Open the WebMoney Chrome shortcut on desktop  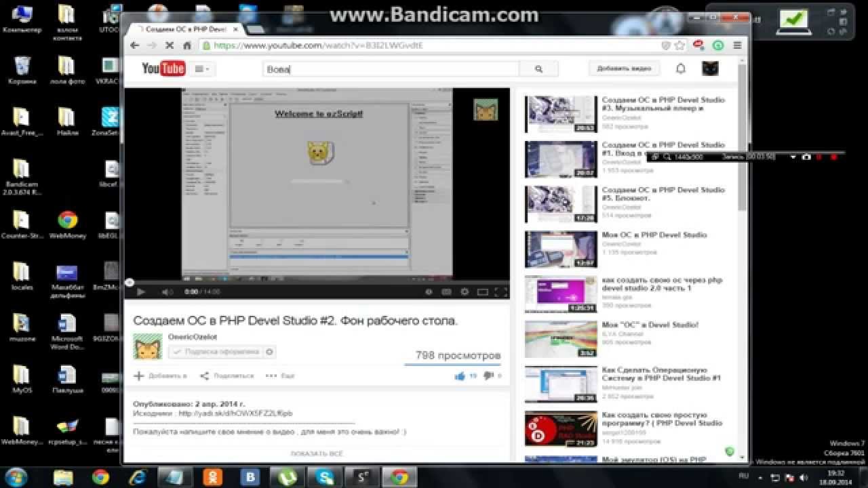[66, 226]
